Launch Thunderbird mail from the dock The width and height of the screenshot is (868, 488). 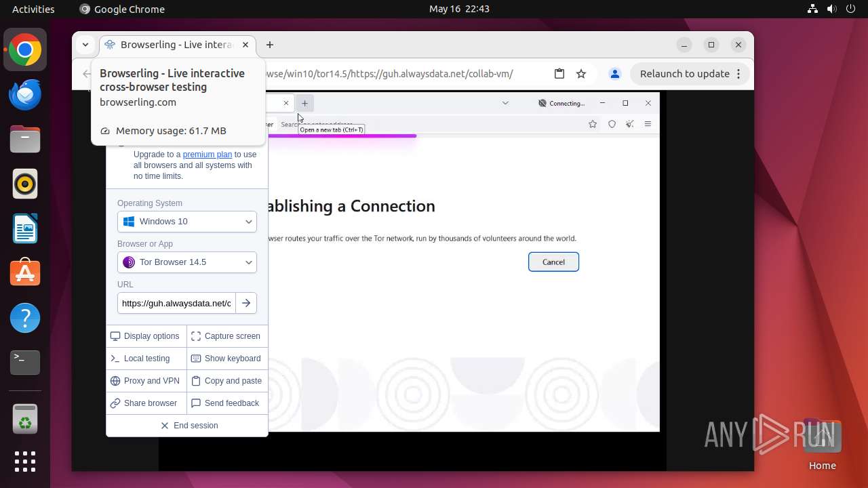[x=25, y=95]
